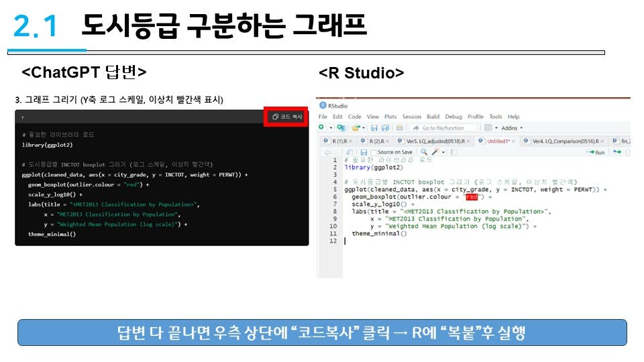Open the Profile menu

(476, 117)
